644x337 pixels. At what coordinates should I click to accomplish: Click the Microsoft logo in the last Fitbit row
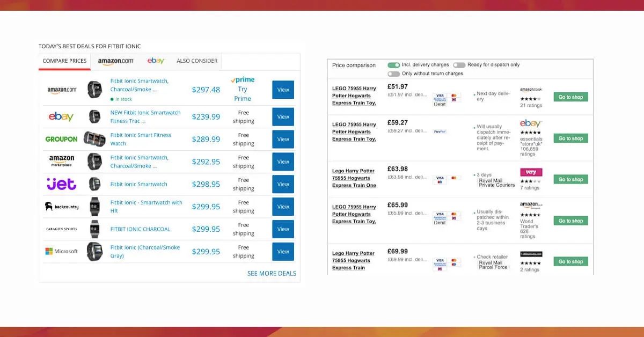pyautogui.click(x=61, y=251)
